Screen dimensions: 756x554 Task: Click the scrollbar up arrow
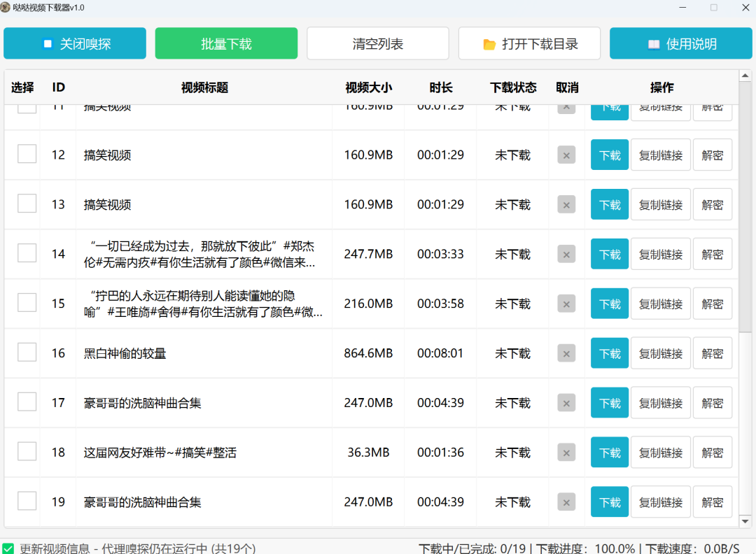click(x=746, y=76)
